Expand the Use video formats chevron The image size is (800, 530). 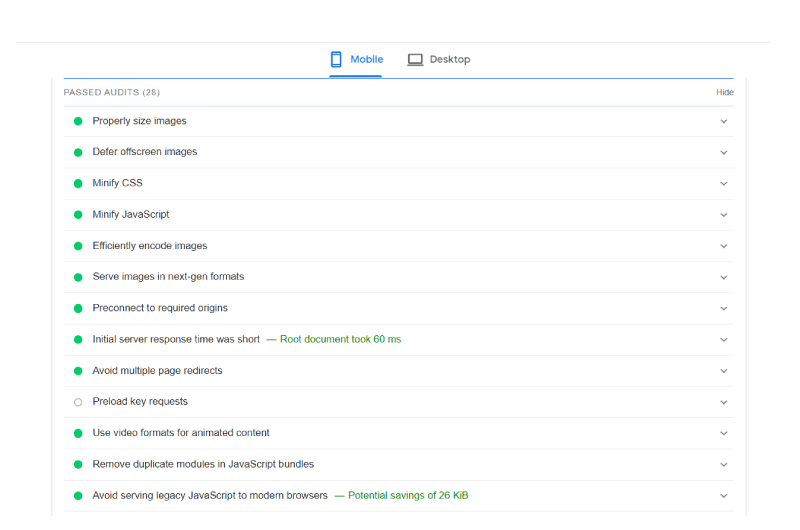tap(723, 434)
